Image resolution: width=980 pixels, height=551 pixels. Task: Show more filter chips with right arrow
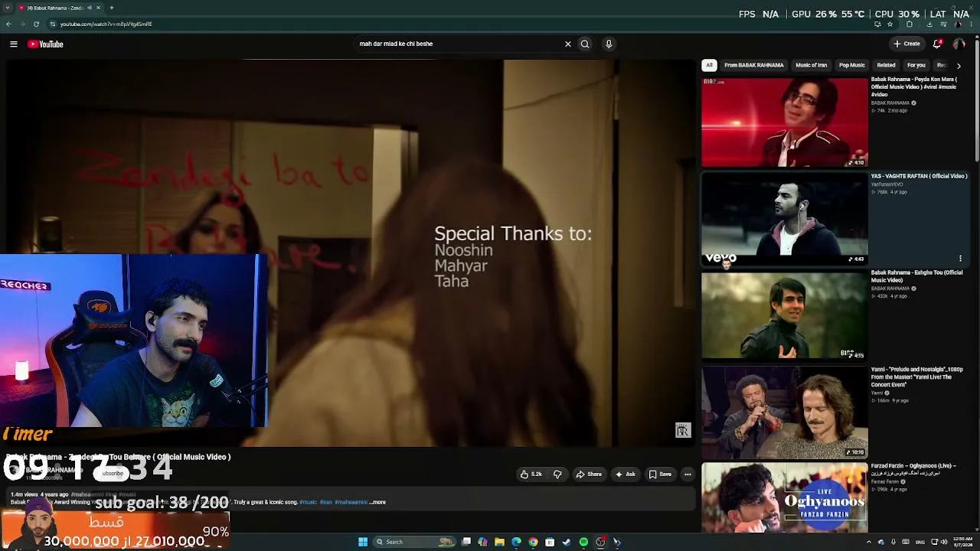click(x=959, y=66)
